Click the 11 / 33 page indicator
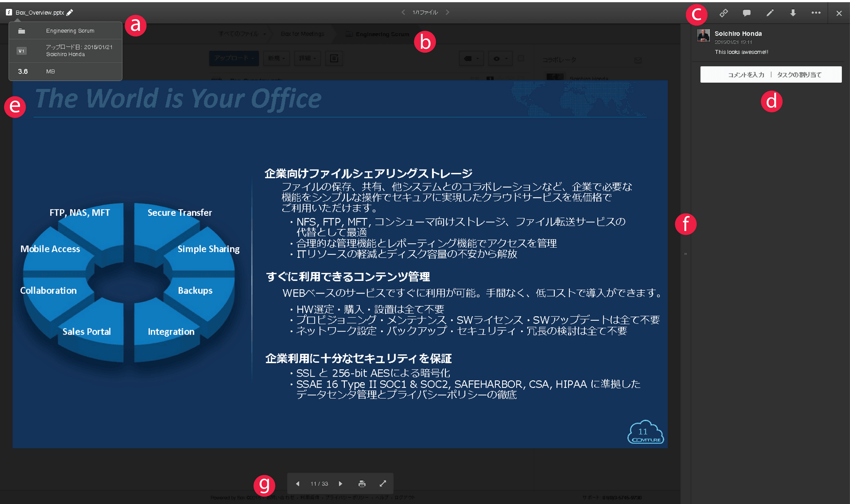The image size is (850, 504). click(319, 484)
